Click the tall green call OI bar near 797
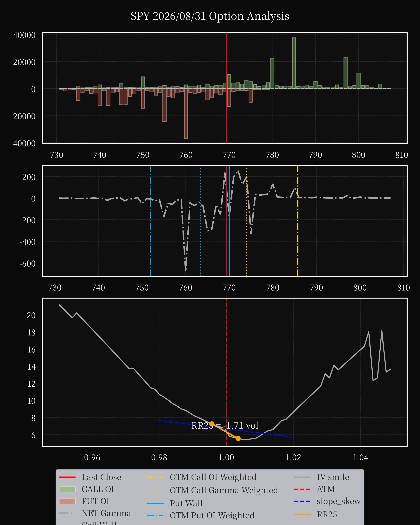This screenshot has width=420, height=525. pos(345,73)
